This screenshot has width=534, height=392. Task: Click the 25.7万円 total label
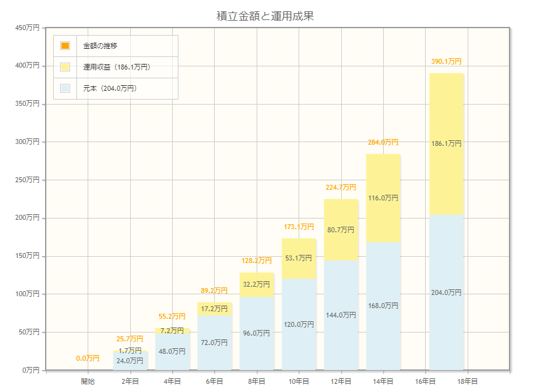[x=130, y=339]
